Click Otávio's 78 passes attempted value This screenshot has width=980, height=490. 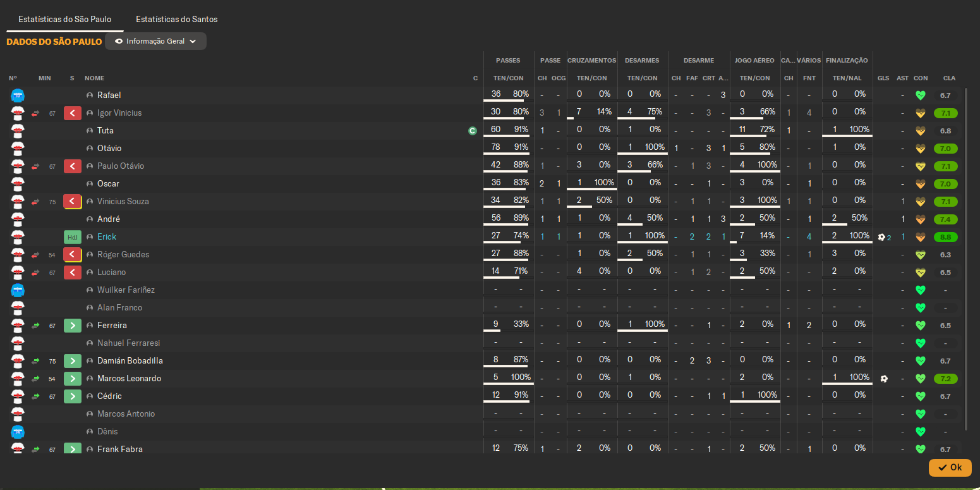496,147
